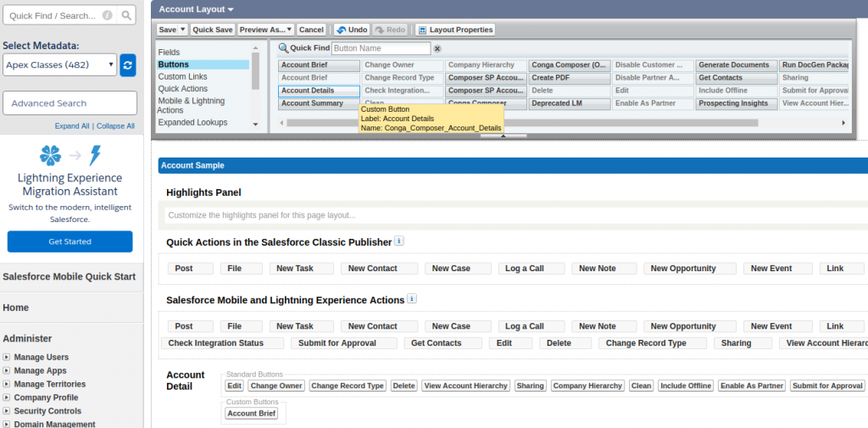Viewport: 868px width, 428px height.
Task: Expand the Security Controls tree node
Action: (x=7, y=411)
